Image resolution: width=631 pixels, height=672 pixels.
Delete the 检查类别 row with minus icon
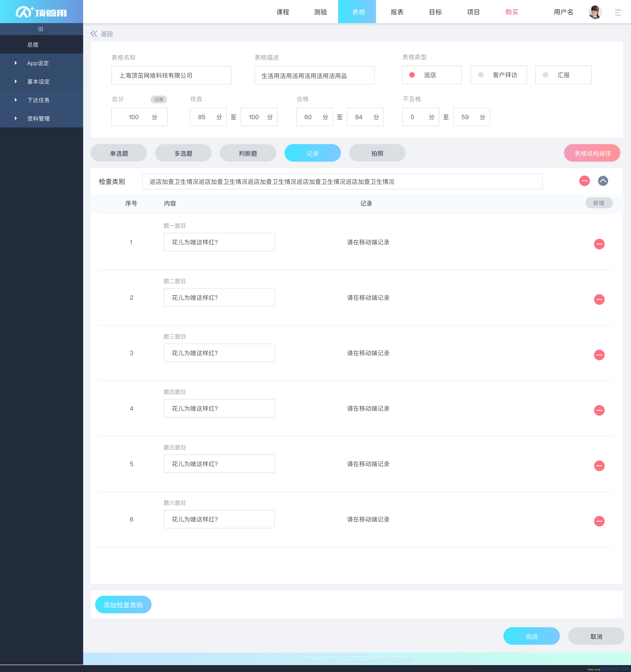584,181
